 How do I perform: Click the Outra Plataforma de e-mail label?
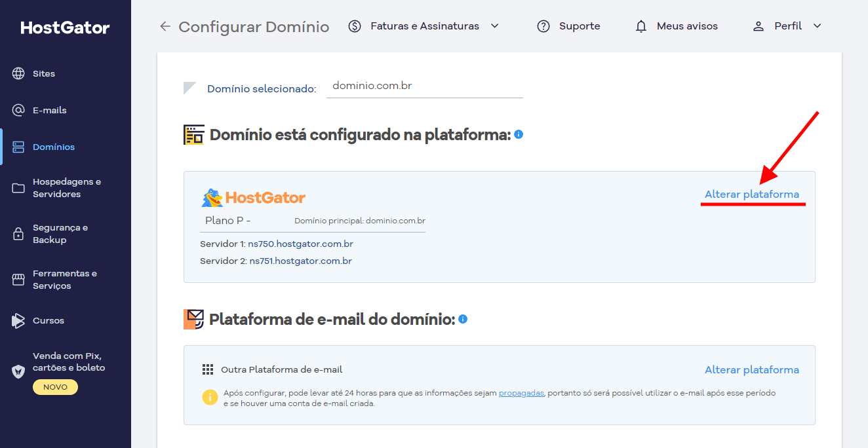[x=282, y=370]
